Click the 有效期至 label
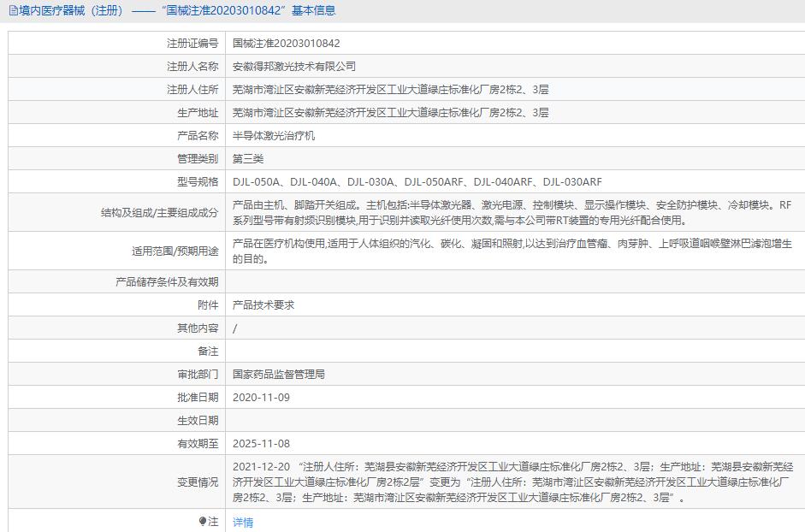 [198, 444]
